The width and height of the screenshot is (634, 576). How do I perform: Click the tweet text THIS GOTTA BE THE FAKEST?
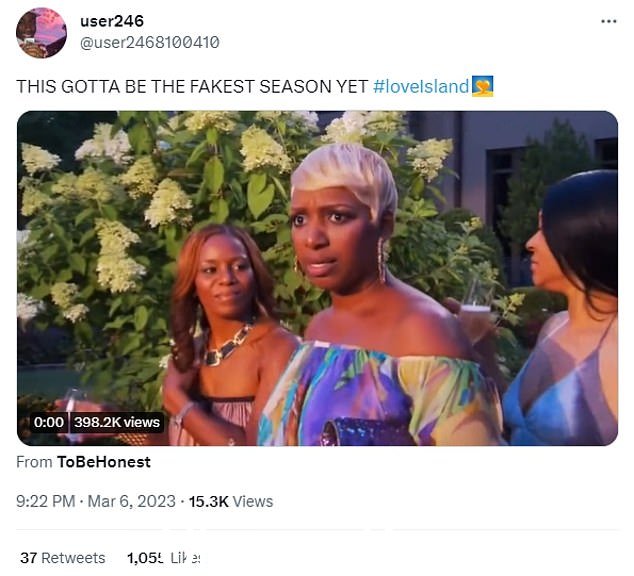tap(135, 87)
